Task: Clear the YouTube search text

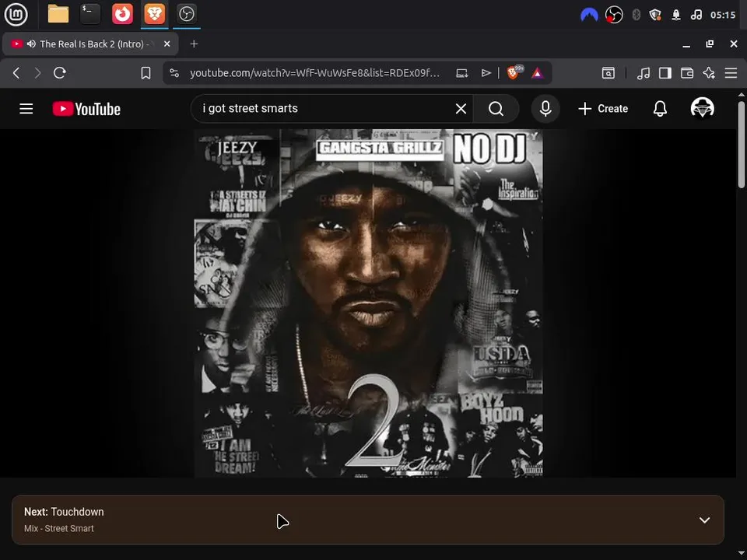Action: click(461, 109)
